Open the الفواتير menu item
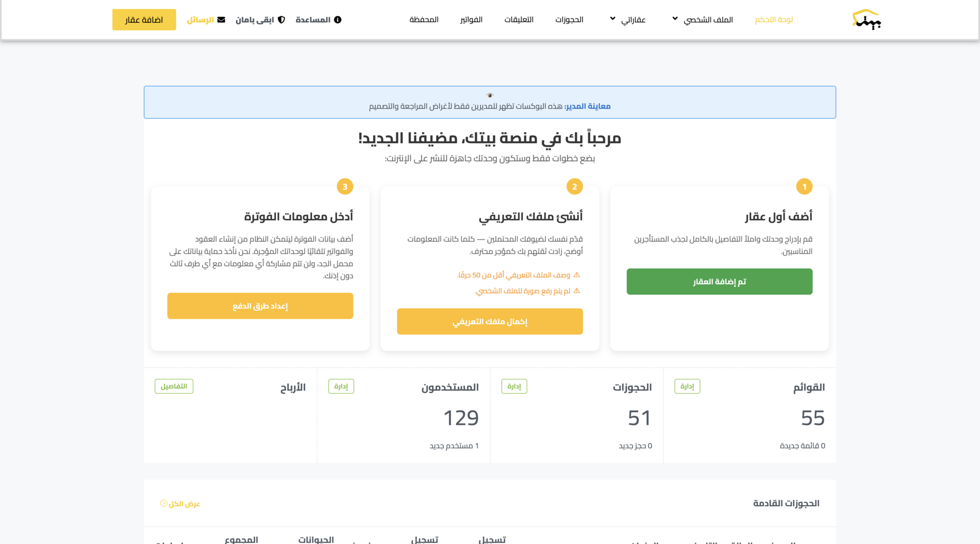The height and width of the screenshot is (544, 980). point(471,20)
